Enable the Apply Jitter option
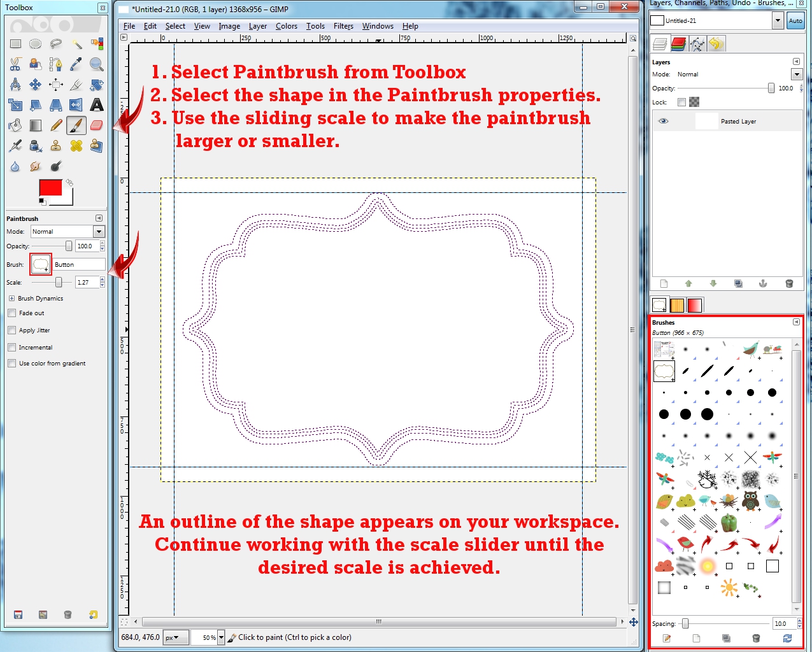Screen dimensions: 812x652 (x=11, y=330)
